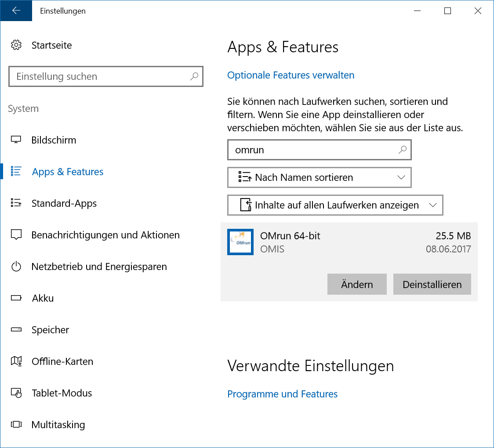Image resolution: width=494 pixels, height=448 pixels.
Task: Click the Netzbetrieb power icon
Action: [x=16, y=267]
